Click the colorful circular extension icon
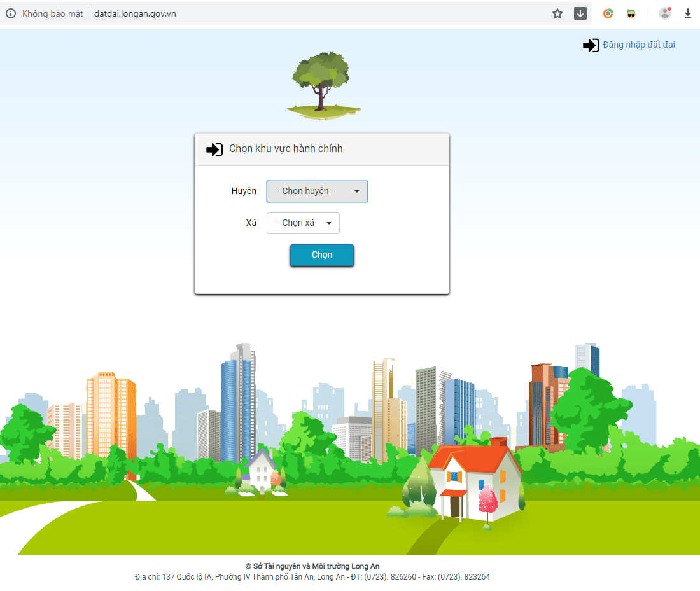 [608, 13]
